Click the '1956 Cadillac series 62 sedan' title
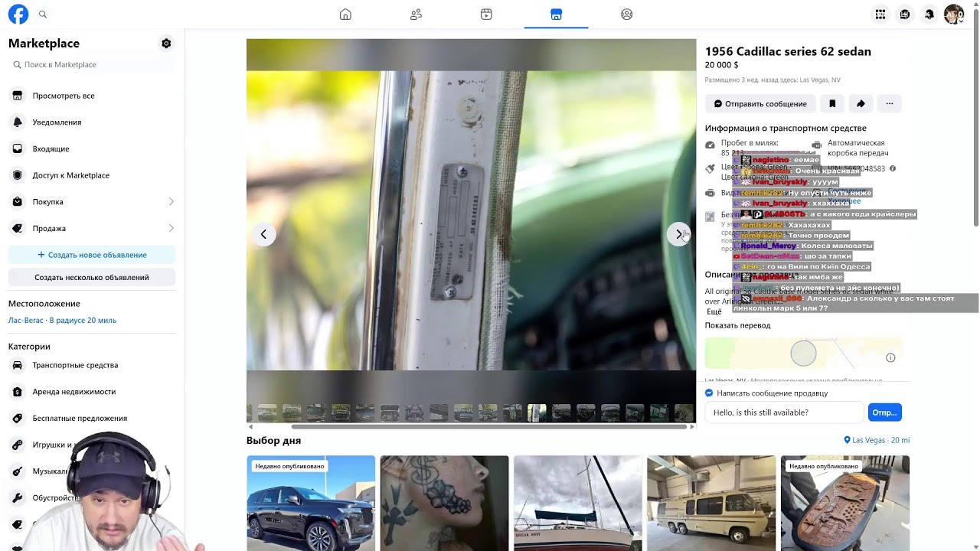This screenshot has height=551, width=980. click(788, 51)
